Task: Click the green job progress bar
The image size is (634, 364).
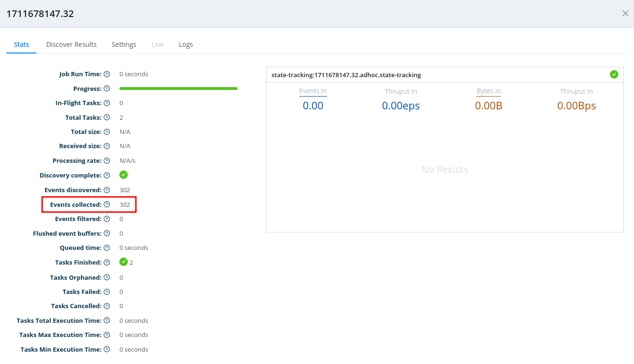Action: [x=178, y=89]
